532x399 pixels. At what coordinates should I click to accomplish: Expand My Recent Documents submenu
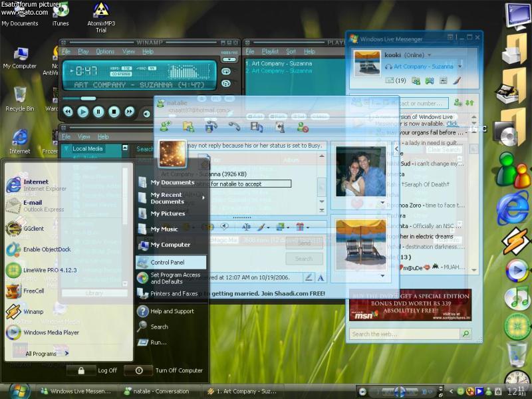[x=172, y=198]
